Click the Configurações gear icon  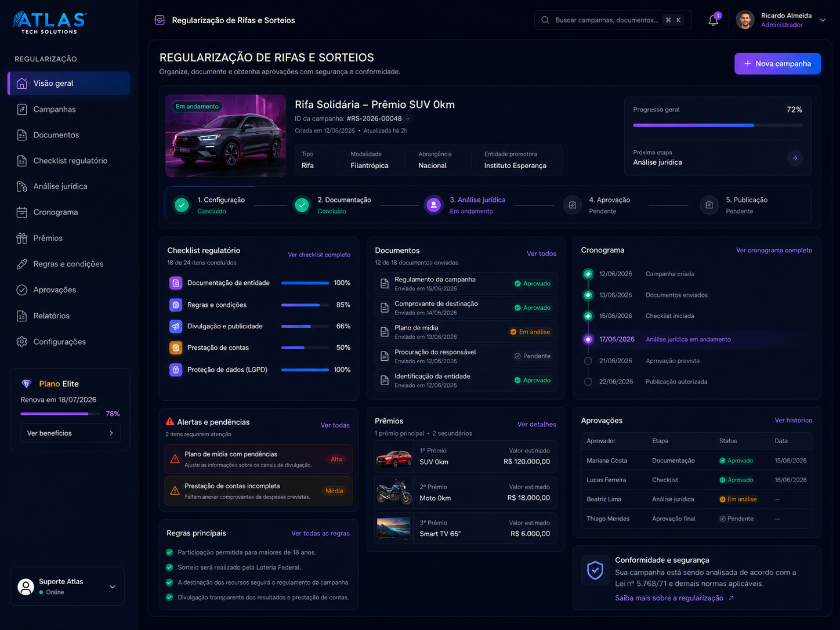[22, 342]
